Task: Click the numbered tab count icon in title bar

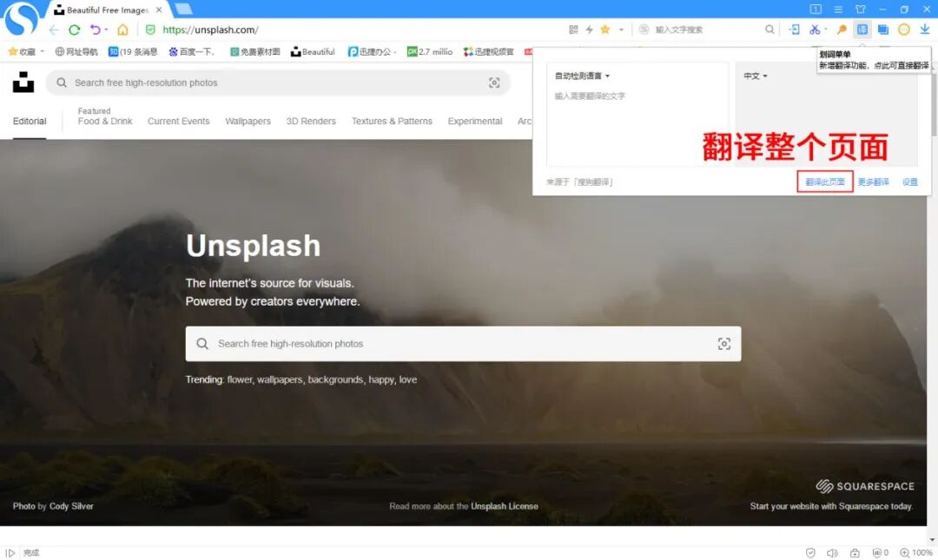Action: 816,9
